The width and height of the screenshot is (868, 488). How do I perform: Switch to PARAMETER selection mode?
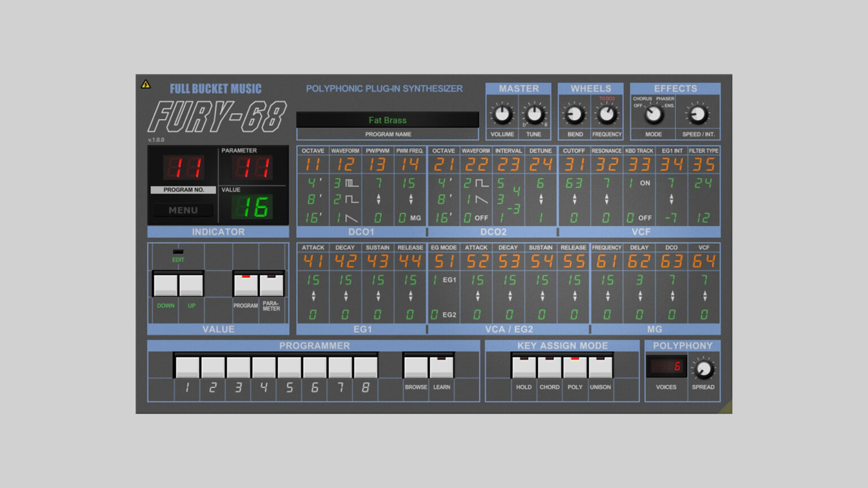272,284
